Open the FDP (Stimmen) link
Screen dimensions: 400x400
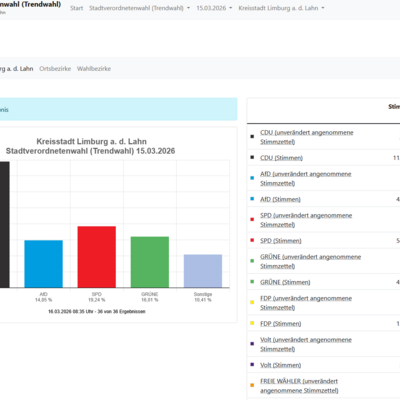tap(281, 323)
